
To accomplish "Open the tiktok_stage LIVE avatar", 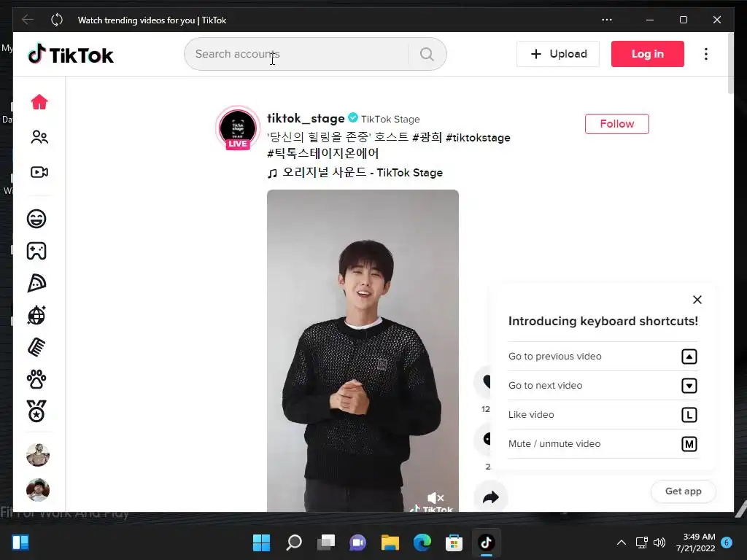I will pos(238,128).
